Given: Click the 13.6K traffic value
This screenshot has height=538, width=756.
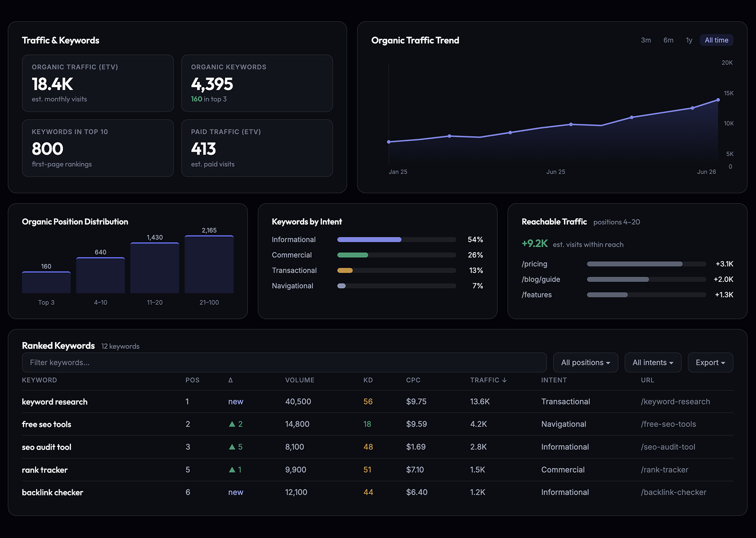Looking at the screenshot, I should tap(480, 402).
